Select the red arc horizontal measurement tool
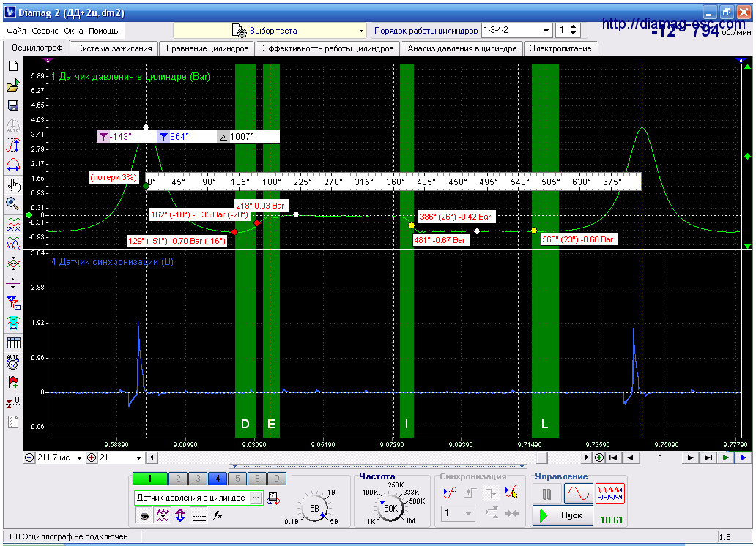756x546 pixels. tap(13, 165)
